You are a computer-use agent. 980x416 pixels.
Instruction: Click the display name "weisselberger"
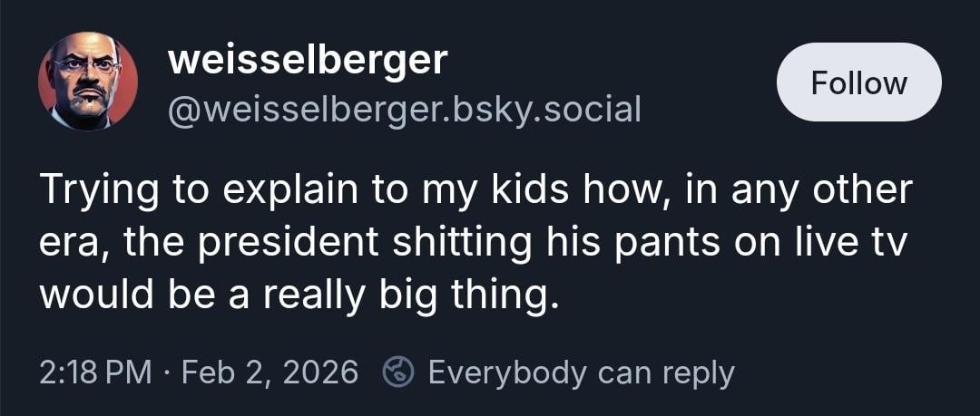tap(308, 60)
